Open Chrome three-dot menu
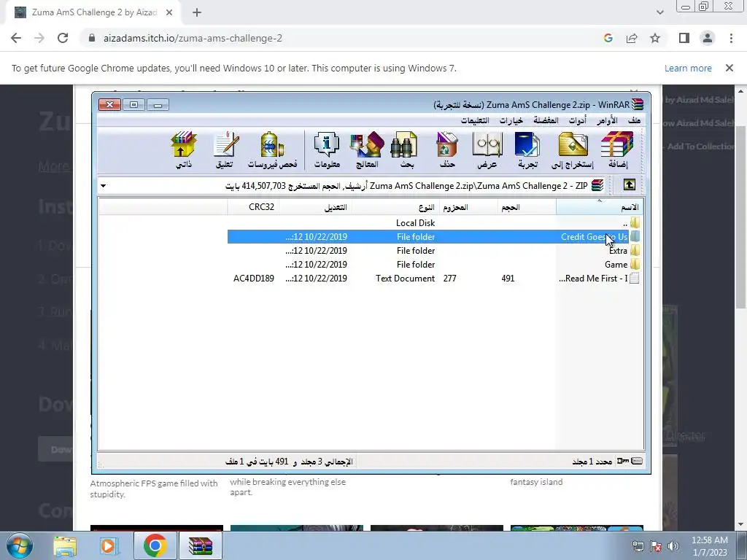This screenshot has height=560, width=747. [x=731, y=38]
